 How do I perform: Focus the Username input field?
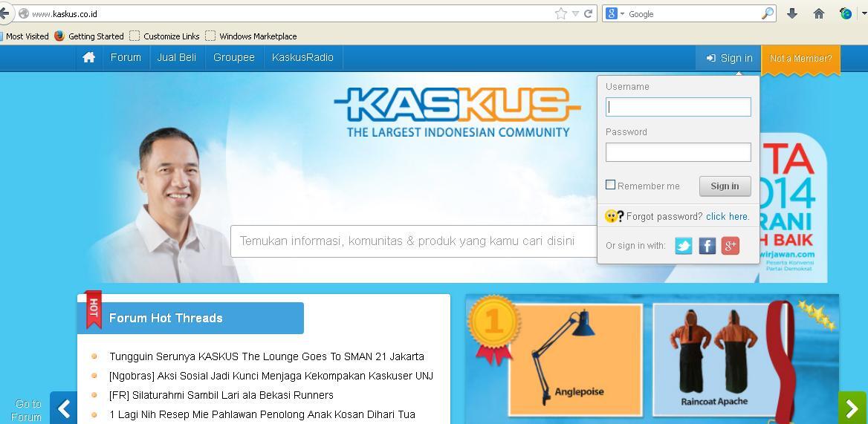click(678, 107)
